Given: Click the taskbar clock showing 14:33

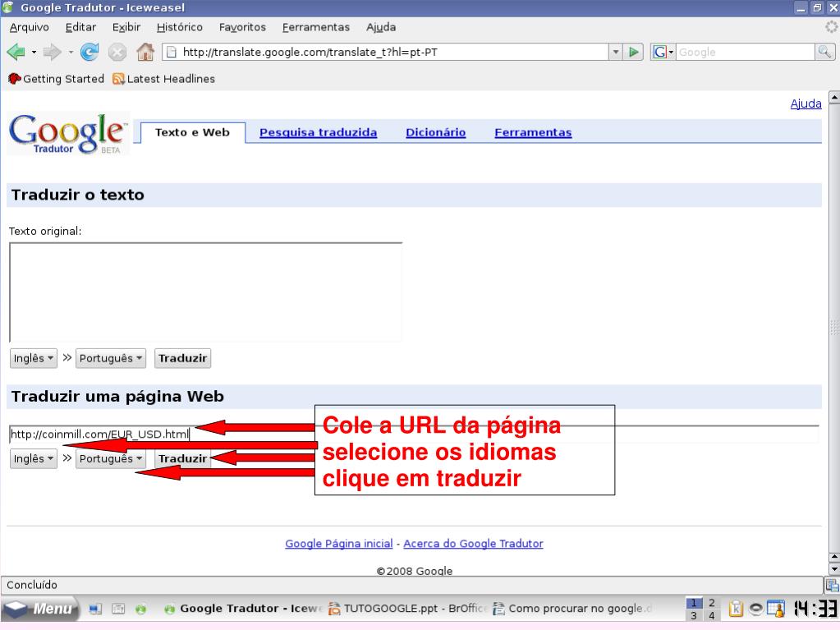Looking at the screenshot, I should point(815,609).
